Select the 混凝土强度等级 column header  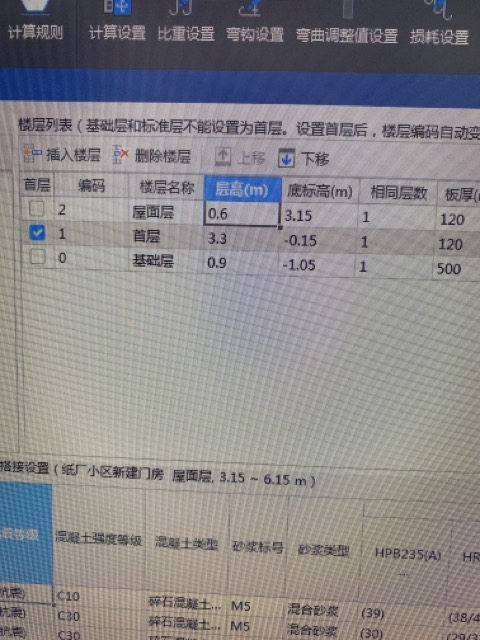(x=98, y=539)
